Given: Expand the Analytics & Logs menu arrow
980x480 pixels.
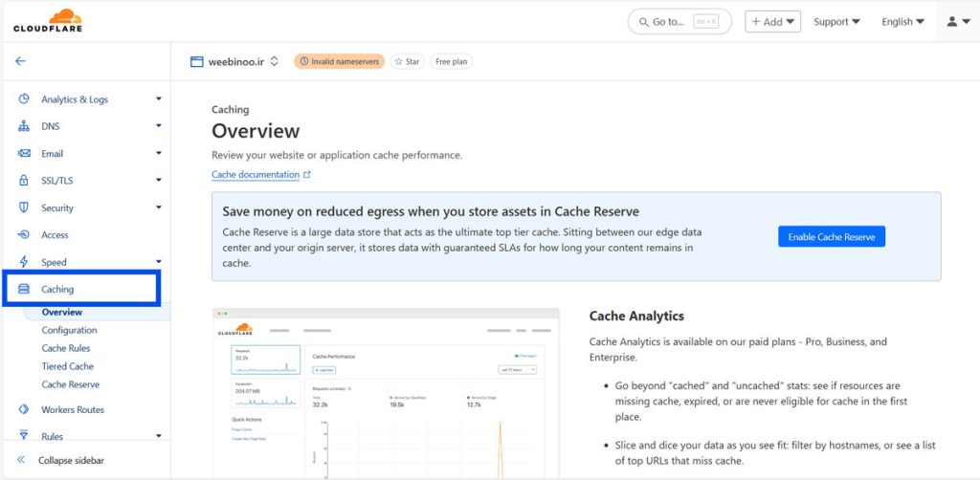Looking at the screenshot, I should tap(159, 98).
